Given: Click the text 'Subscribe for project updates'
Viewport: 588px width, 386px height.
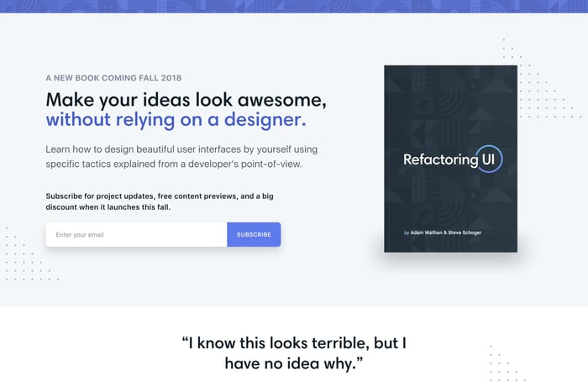Looking at the screenshot, I should (x=160, y=201).
